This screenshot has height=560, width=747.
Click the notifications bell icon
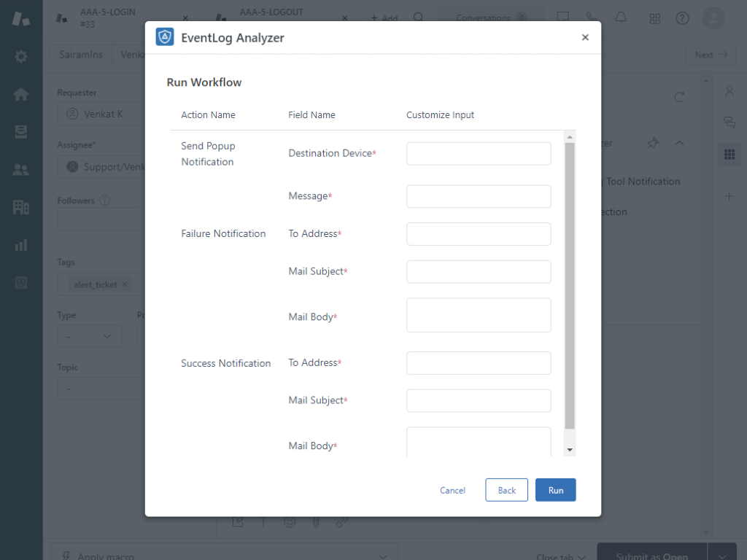(x=621, y=17)
